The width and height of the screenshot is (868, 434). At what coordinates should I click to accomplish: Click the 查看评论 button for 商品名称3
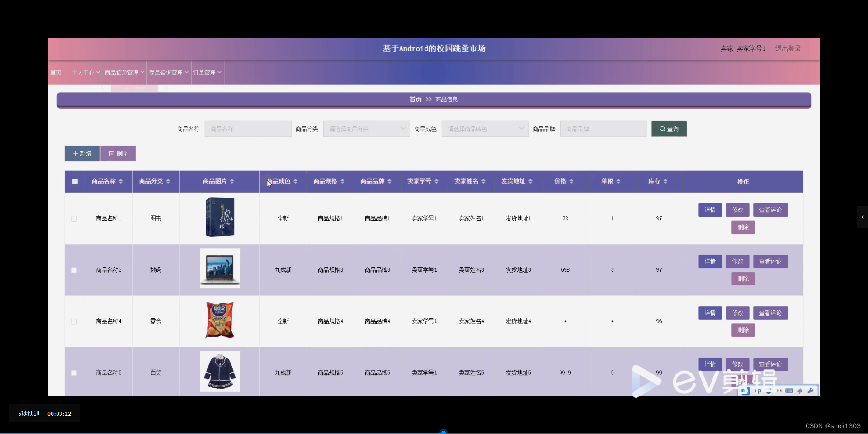tap(770, 261)
